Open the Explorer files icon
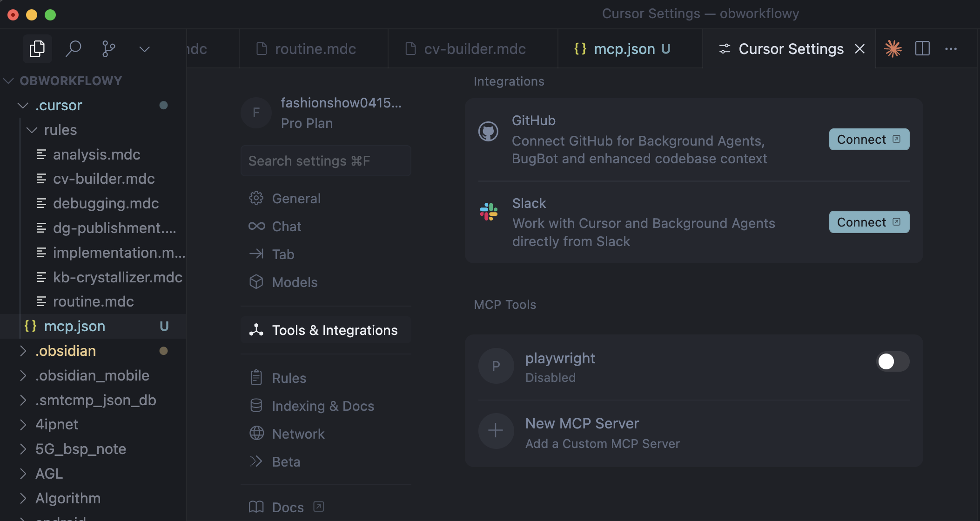The image size is (980, 521). (37, 49)
